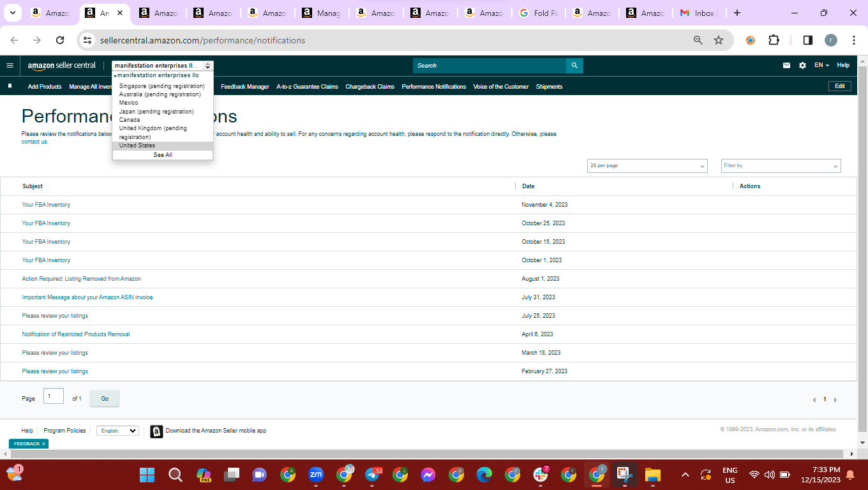Reload the current page

pyautogui.click(x=60, y=40)
